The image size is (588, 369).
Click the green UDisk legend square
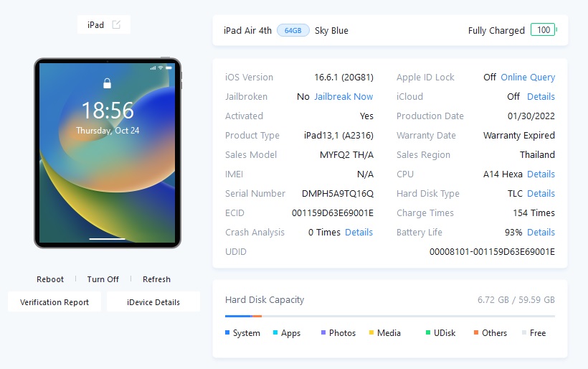428,332
